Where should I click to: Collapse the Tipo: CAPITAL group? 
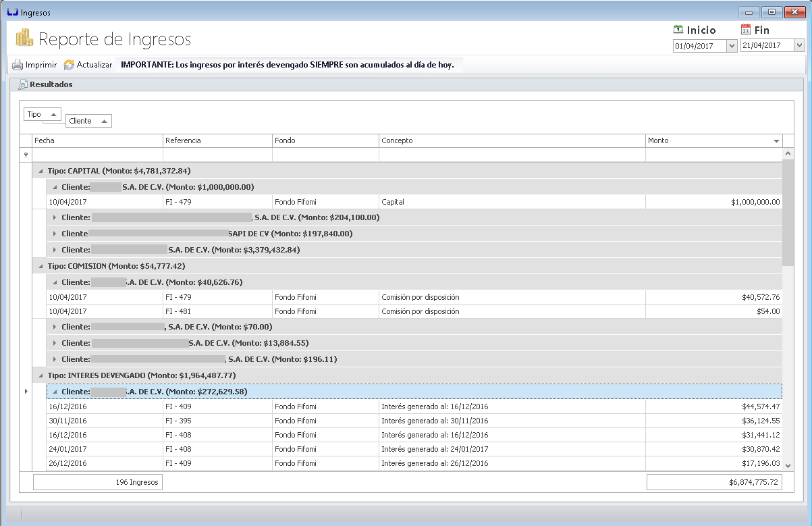[x=39, y=170]
